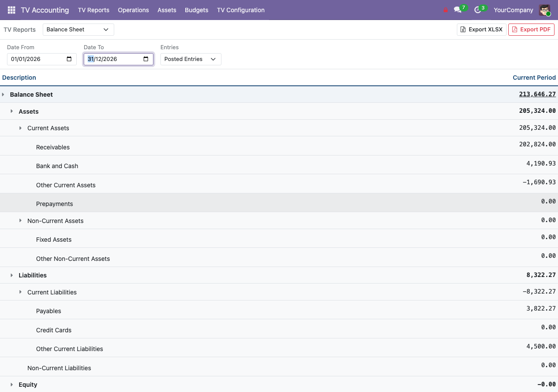The width and height of the screenshot is (558, 392).
Task: Click the Current Period column header
Action: [x=534, y=78]
